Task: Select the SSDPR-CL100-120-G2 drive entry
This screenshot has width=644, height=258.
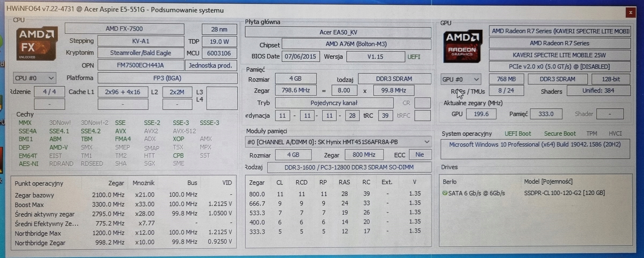Action: [564, 193]
